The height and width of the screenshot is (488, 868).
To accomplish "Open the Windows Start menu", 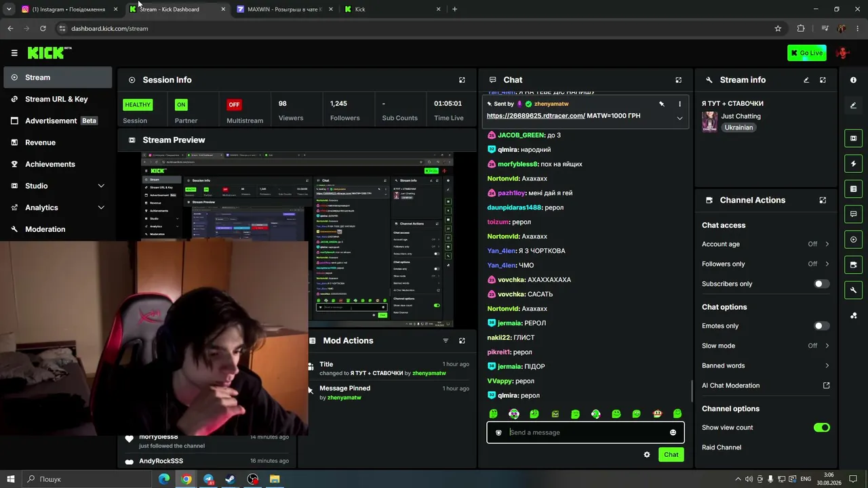I will coord(11,479).
